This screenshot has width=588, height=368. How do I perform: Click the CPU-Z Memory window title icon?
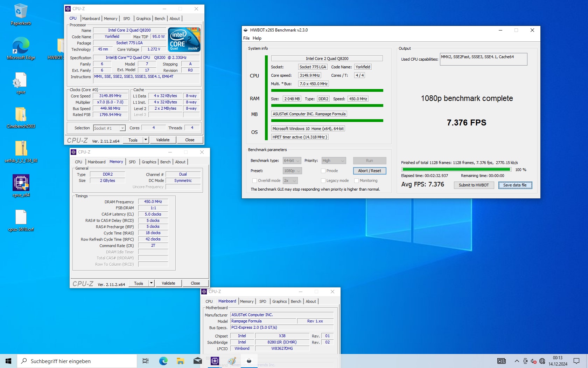(73, 152)
